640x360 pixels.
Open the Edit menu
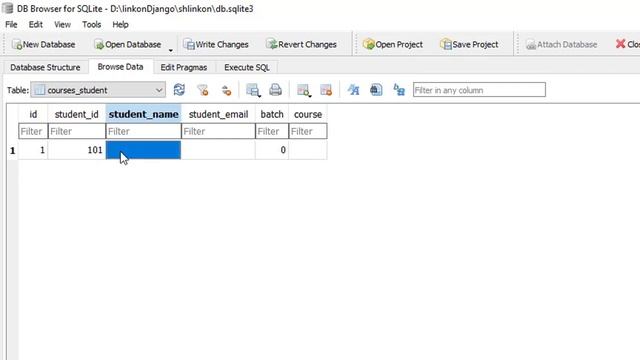[36, 24]
